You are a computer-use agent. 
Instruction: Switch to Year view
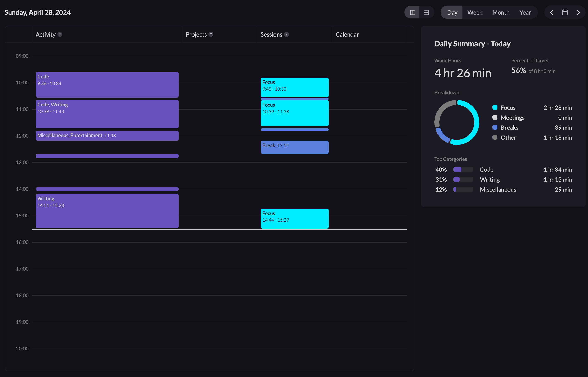(525, 12)
